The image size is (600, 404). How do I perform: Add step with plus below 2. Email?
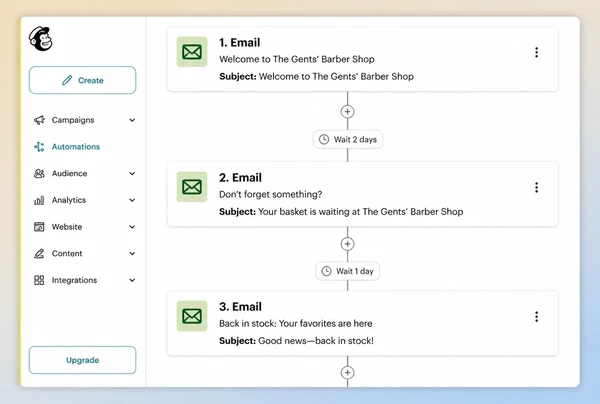pyautogui.click(x=347, y=244)
